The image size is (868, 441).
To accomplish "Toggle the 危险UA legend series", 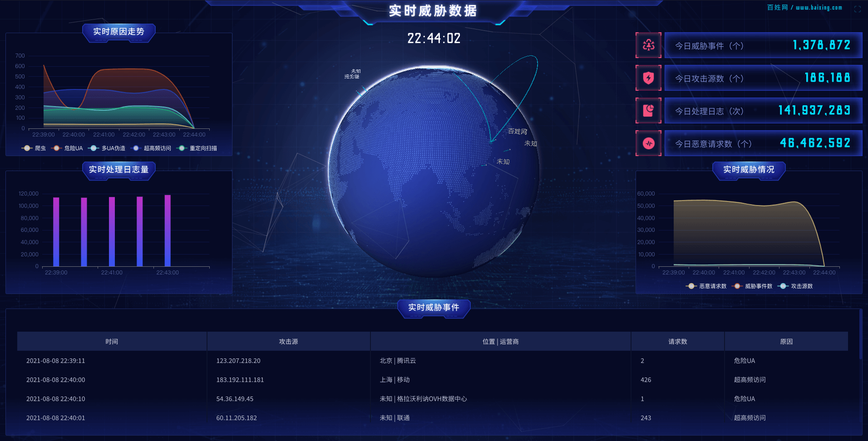I will pos(67,148).
